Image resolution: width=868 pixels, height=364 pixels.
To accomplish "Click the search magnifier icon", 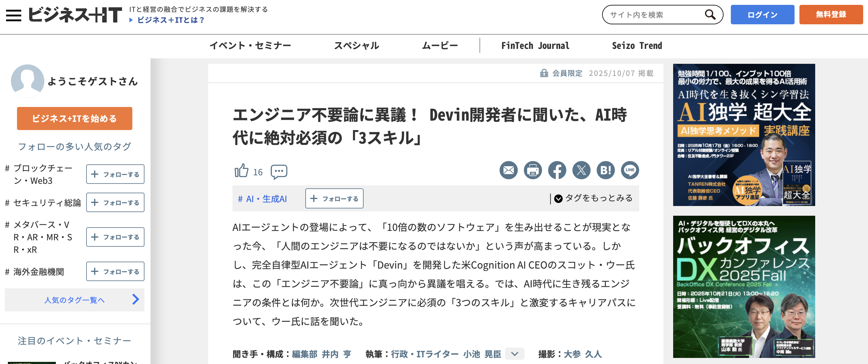I will 710,15.
